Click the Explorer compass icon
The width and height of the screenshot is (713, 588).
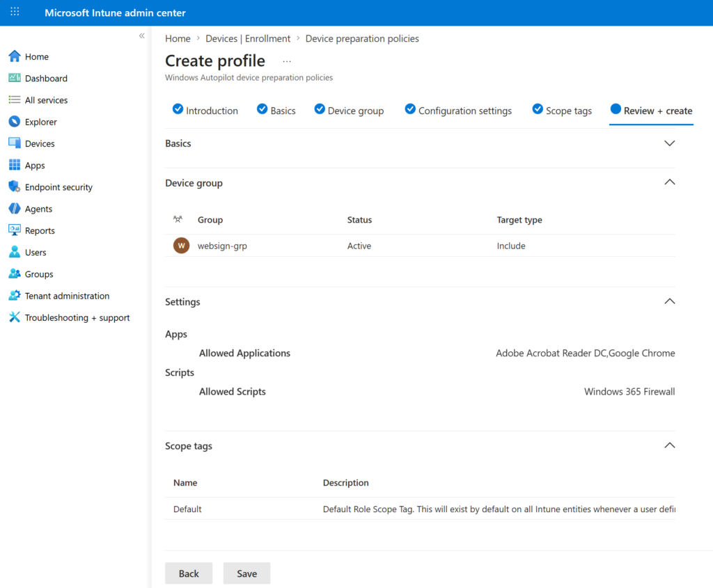pyautogui.click(x=14, y=122)
